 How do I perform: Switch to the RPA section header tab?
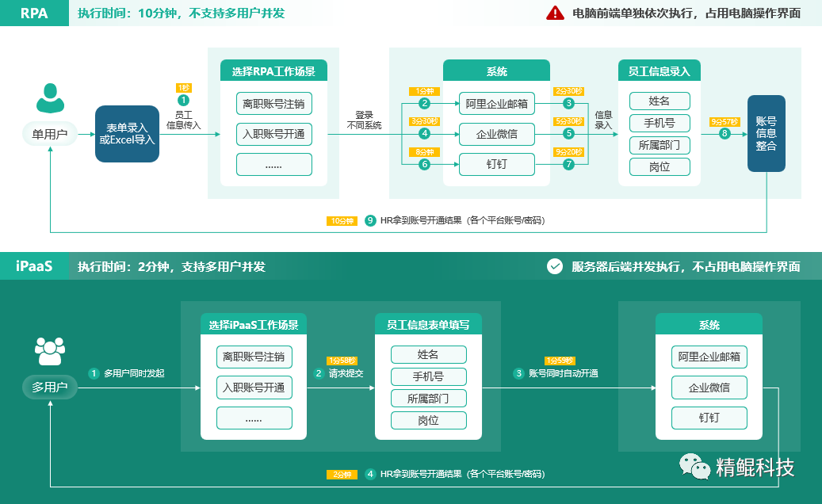(x=33, y=13)
